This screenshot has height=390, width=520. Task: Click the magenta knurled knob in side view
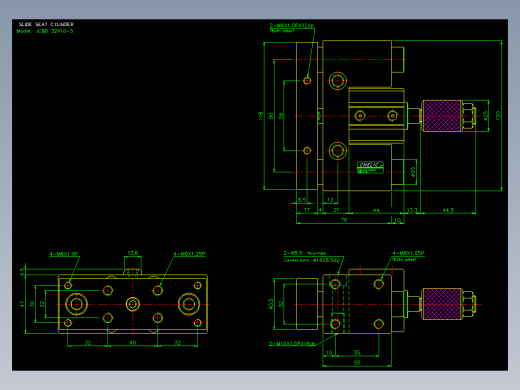(442, 304)
